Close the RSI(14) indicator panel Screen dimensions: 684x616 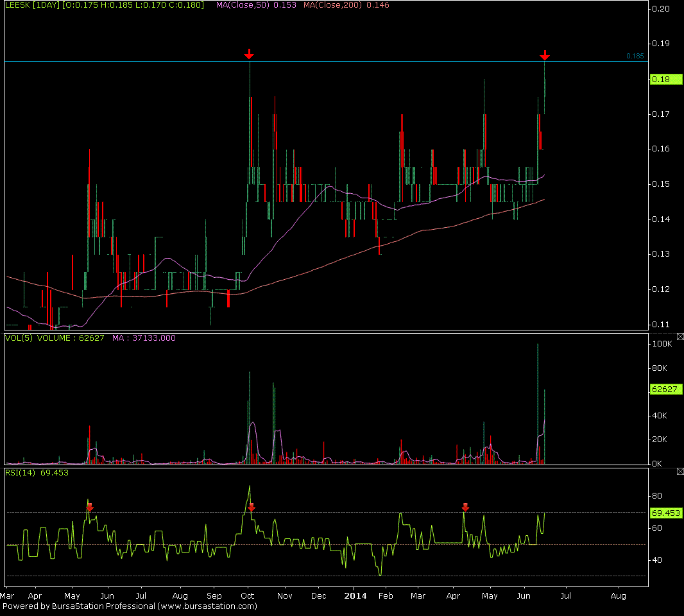pos(680,471)
